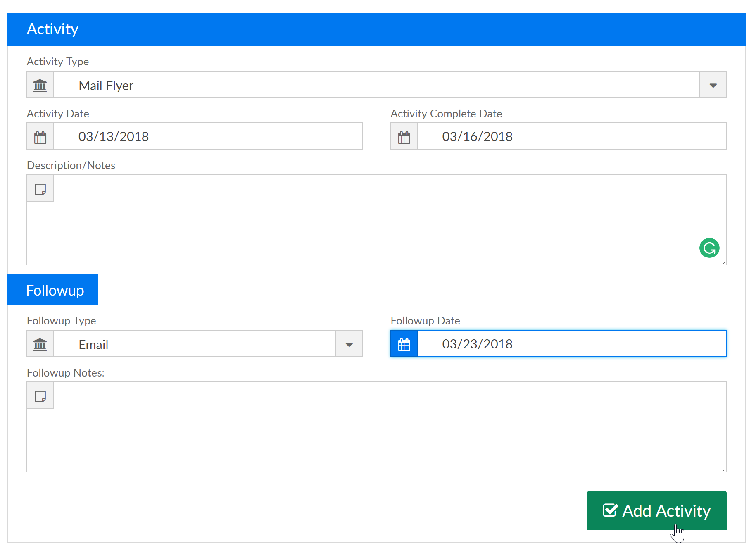Expand the Followup Type dropdown arrow
The height and width of the screenshot is (553, 756).
(349, 344)
